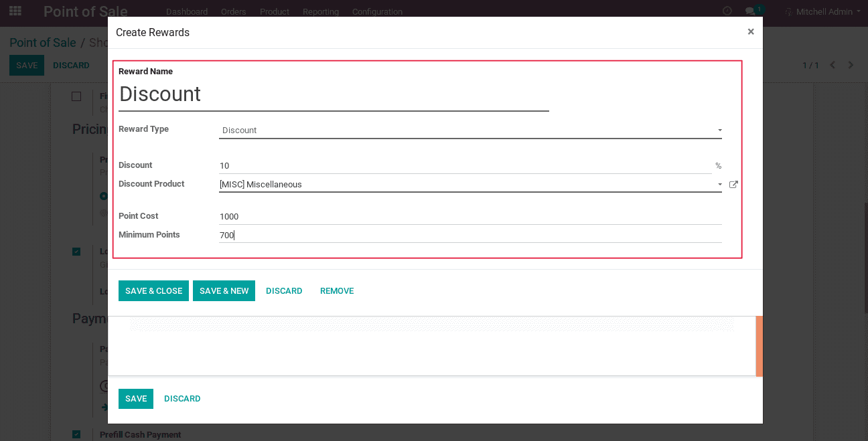Screen dimensions: 868x441
Task: Click the Reward Type label
Action: [x=143, y=129]
